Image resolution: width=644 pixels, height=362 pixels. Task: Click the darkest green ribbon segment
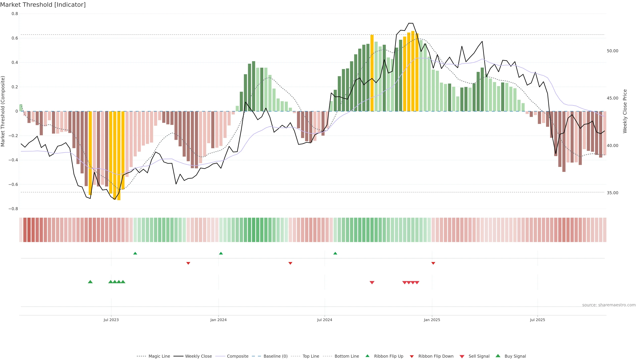tap(254, 230)
